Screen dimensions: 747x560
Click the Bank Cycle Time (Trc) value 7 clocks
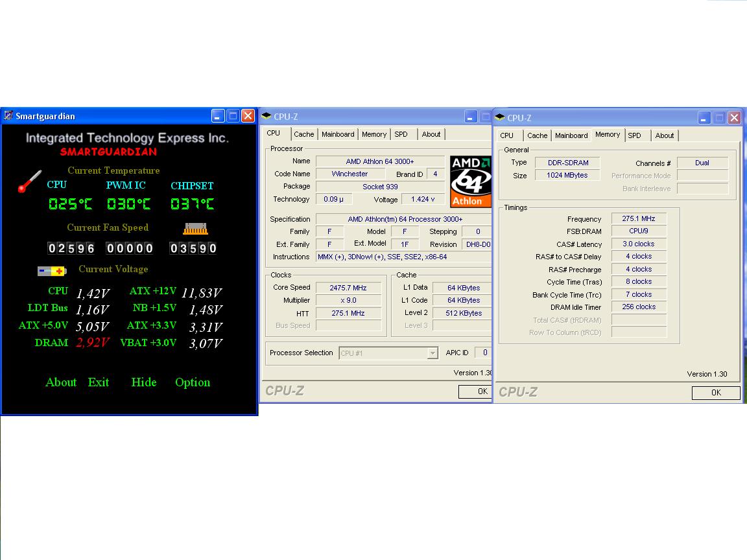[x=638, y=294]
